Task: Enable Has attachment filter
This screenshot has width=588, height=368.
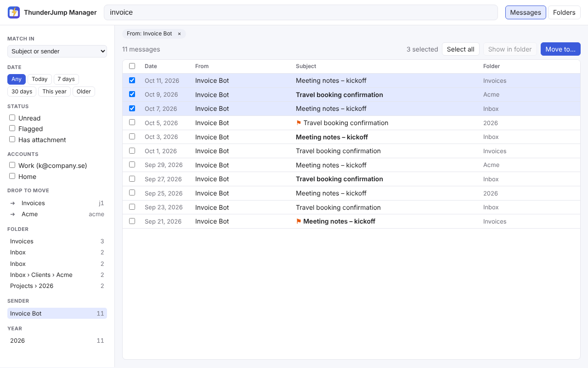Action: pos(12,139)
